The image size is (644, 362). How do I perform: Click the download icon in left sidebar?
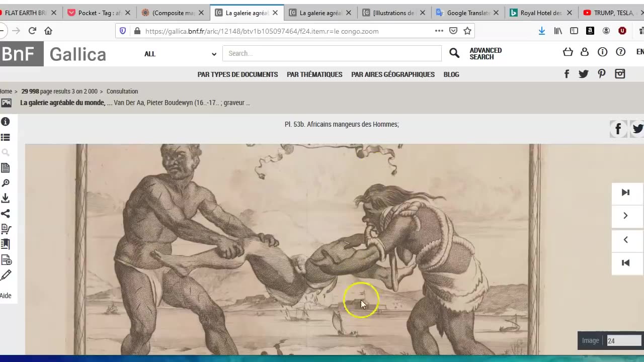[6, 199]
